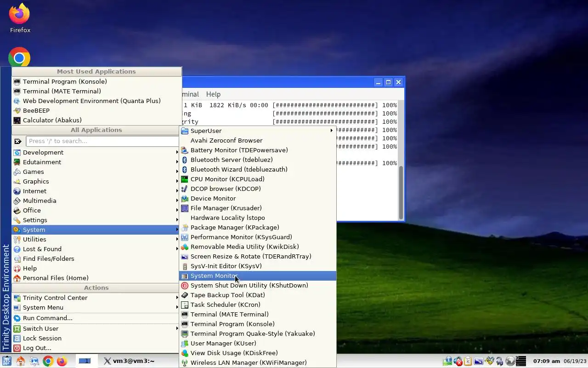This screenshot has width=588, height=368.
Task: Choose Lock Session
Action: click(96, 338)
